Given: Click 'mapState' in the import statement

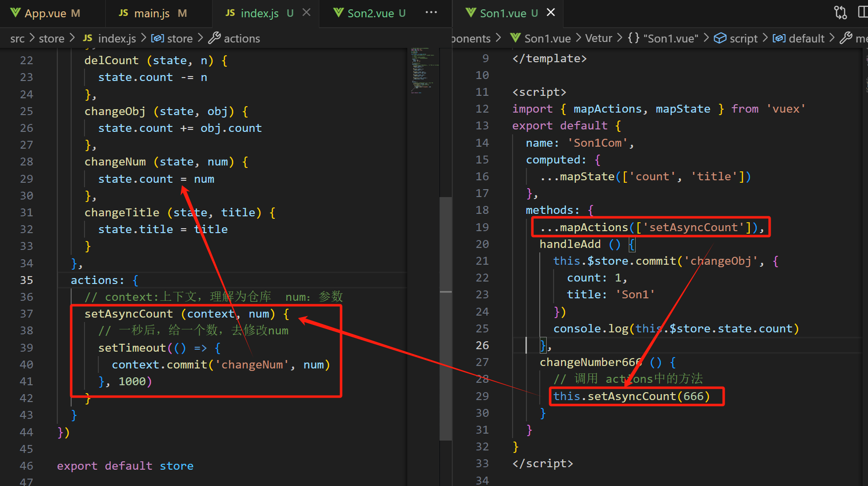Looking at the screenshot, I should coord(683,109).
